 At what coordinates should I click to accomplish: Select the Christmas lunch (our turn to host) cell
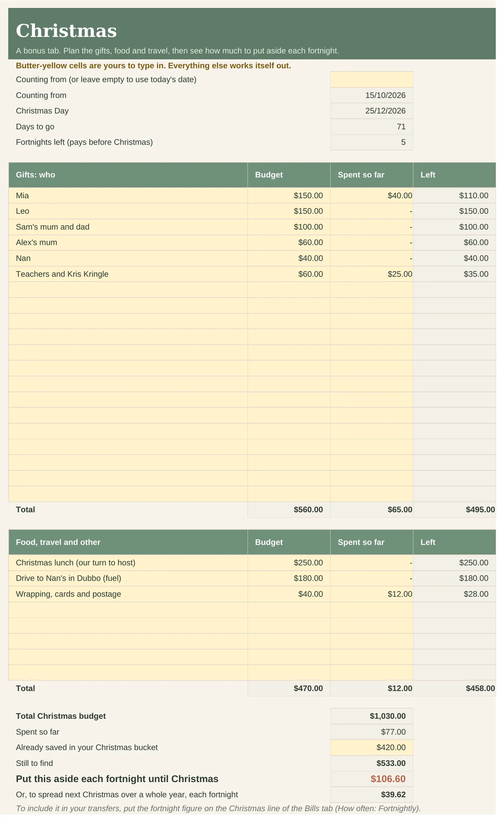(128, 563)
